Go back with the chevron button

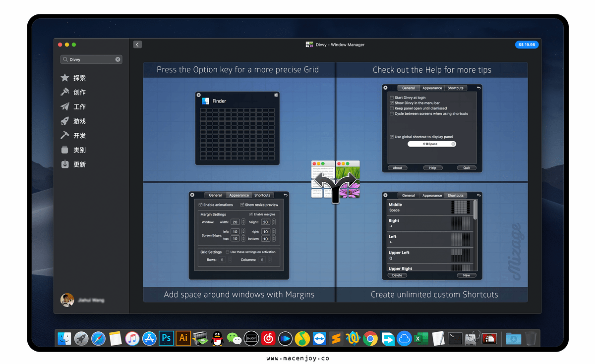[x=137, y=45]
